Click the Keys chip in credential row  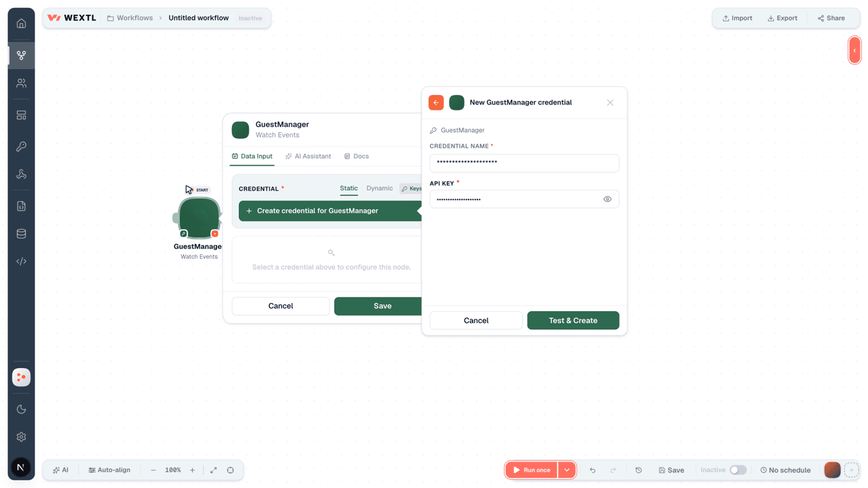coord(411,189)
